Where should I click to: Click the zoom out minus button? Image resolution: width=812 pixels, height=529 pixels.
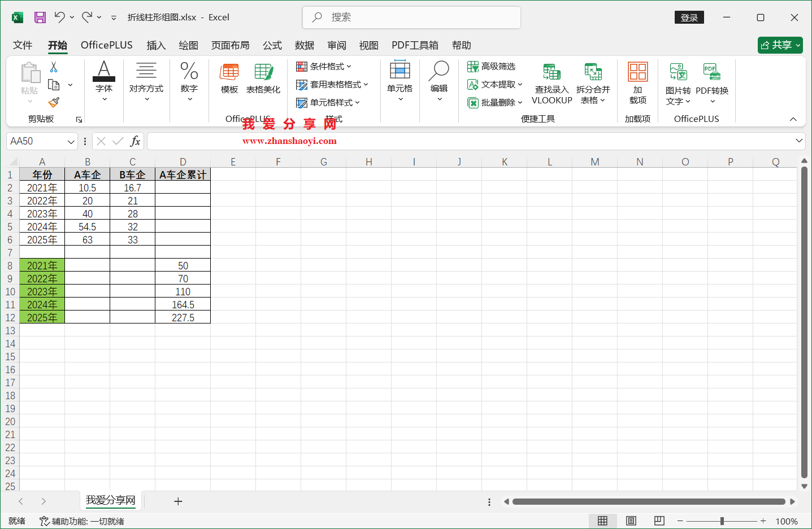pyautogui.click(x=680, y=521)
